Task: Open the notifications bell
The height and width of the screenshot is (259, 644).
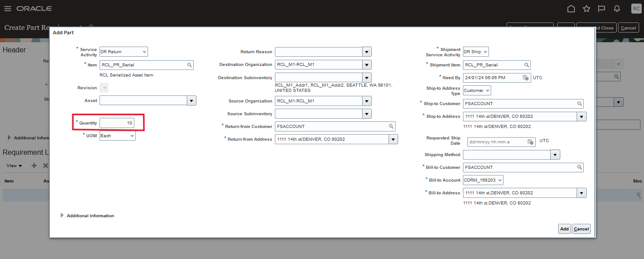Action: click(617, 8)
